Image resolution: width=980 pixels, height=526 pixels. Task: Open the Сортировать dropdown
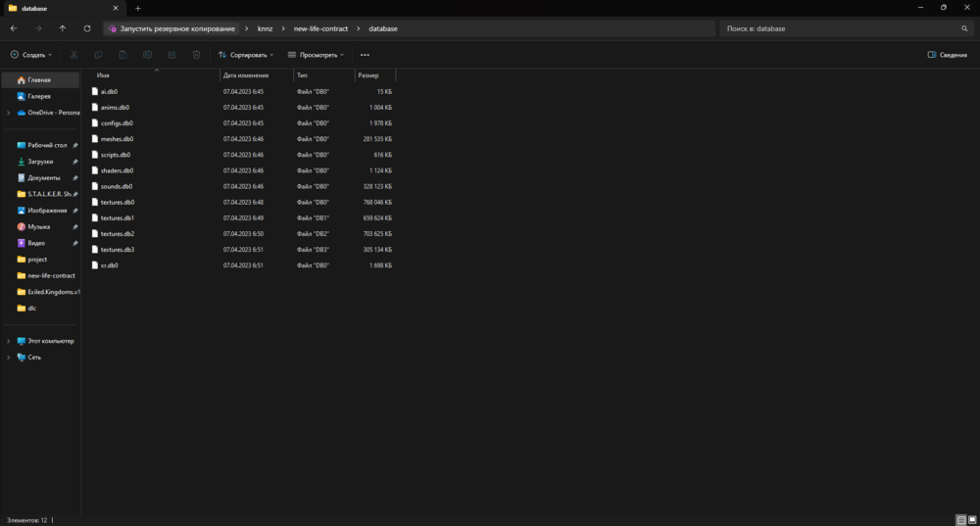click(x=246, y=55)
